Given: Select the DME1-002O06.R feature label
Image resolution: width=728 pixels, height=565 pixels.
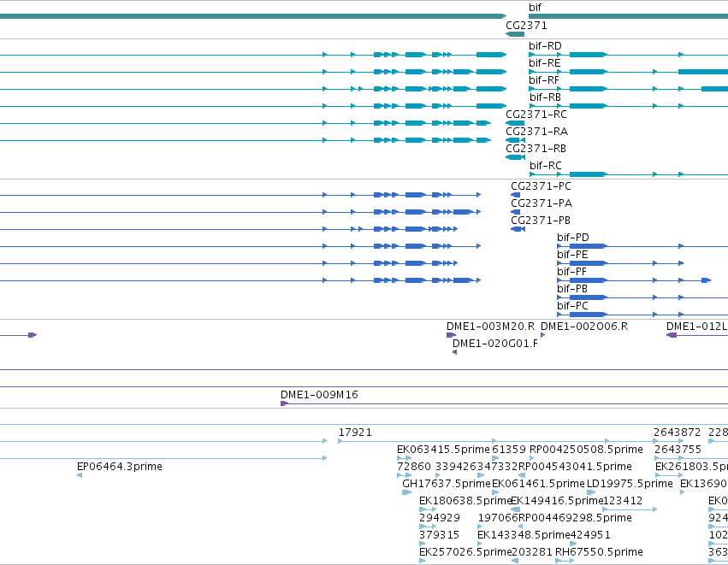Looking at the screenshot, I should (x=584, y=327).
